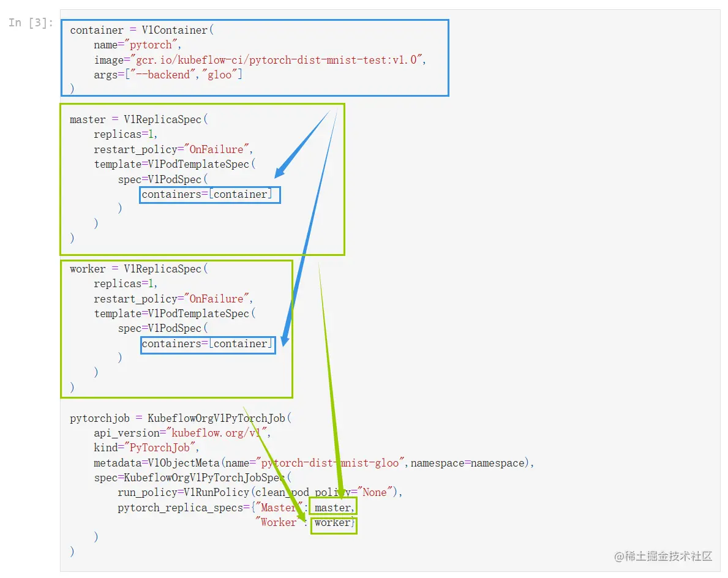Click restart_policy="OnFailure" in the master block
Screen dimensions: 728x578
173,149
